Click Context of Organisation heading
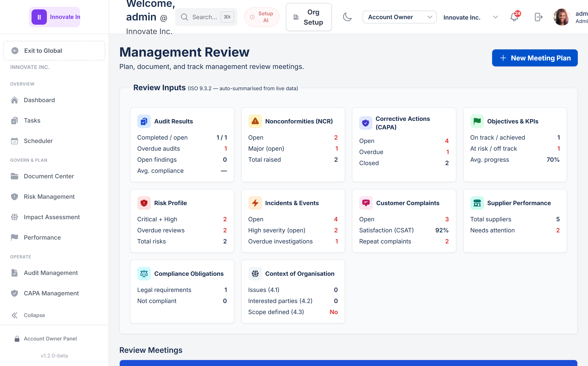 click(300, 273)
